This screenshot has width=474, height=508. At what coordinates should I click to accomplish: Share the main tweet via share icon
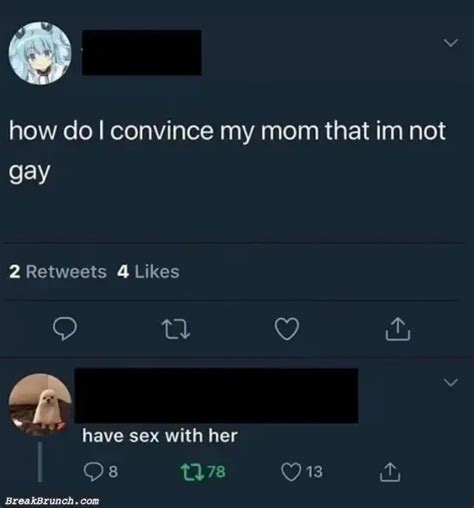pyautogui.click(x=398, y=329)
